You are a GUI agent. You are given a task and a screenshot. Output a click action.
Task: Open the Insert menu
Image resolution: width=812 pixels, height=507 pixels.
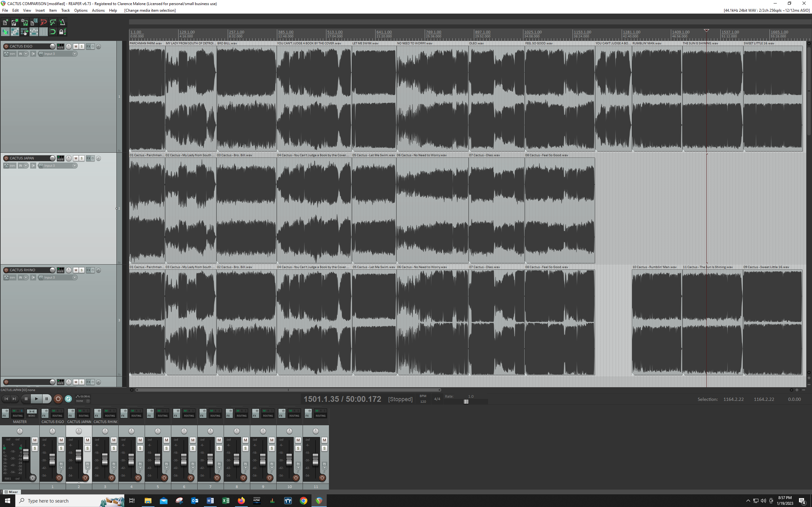(40, 10)
